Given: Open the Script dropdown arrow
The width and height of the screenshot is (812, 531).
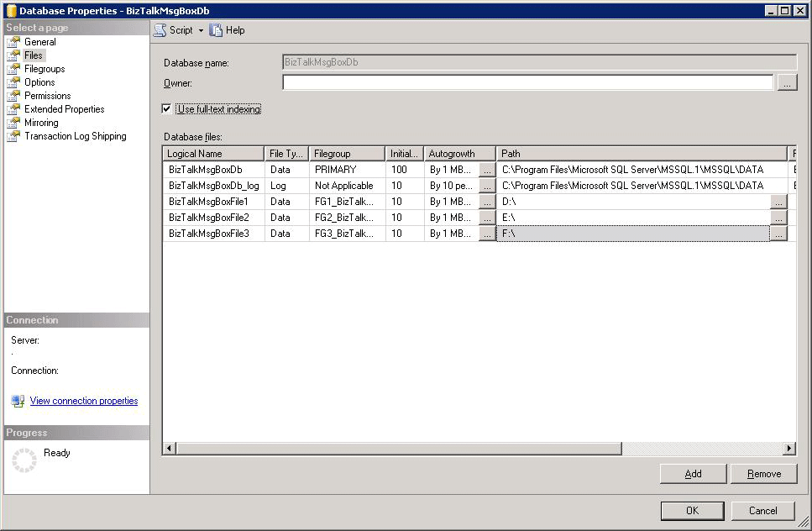Looking at the screenshot, I should click(x=202, y=29).
